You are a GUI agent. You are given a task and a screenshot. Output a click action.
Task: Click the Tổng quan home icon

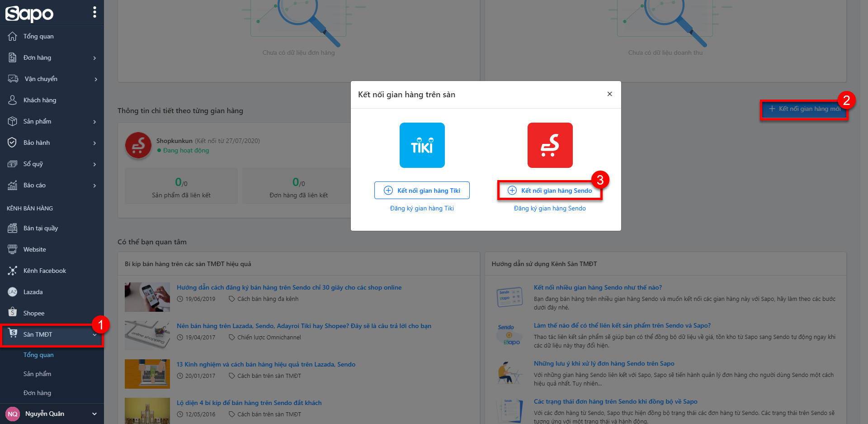coord(13,36)
